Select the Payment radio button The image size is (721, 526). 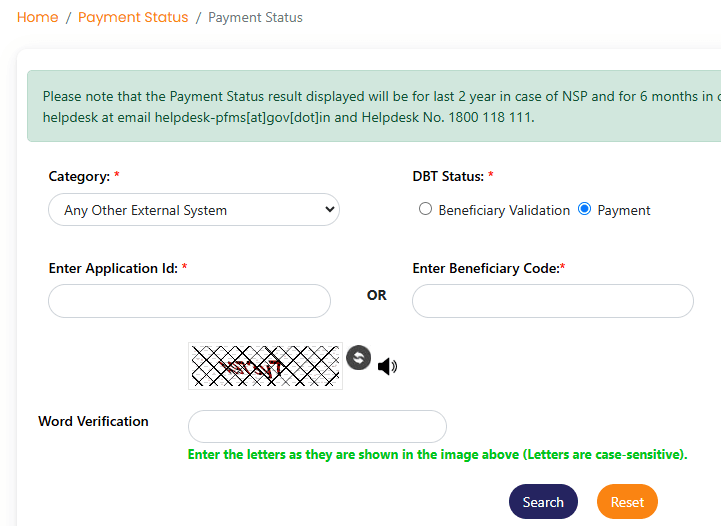coord(584,209)
